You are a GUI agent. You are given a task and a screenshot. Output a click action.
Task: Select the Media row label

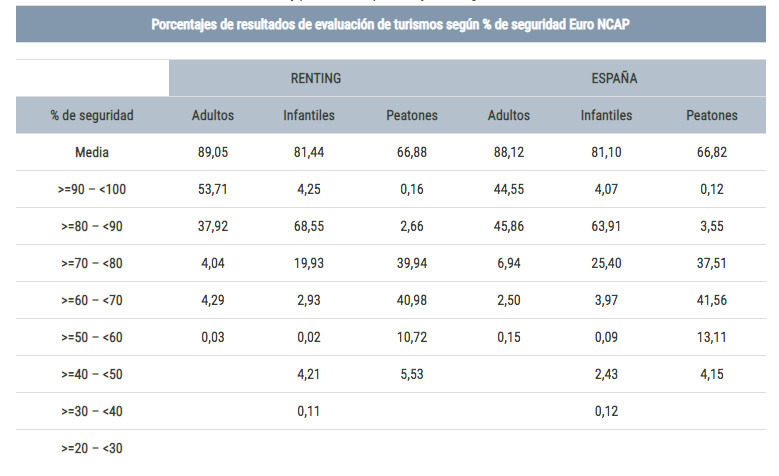92,152
